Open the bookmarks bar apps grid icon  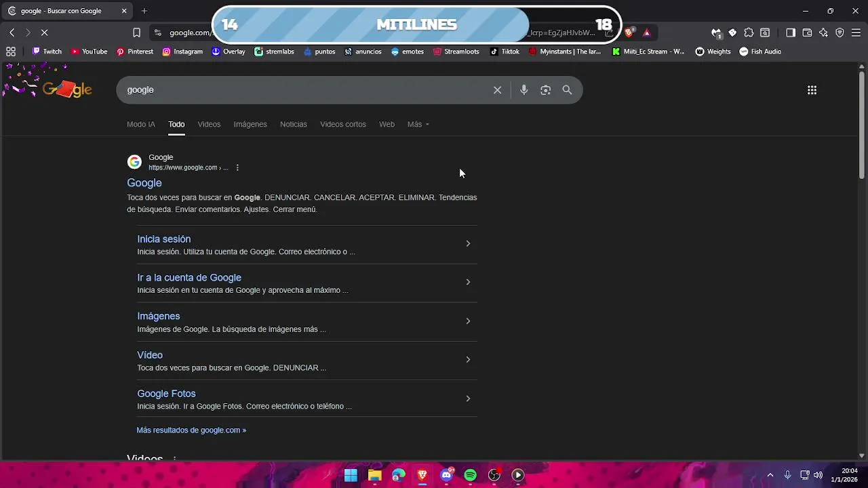click(x=11, y=52)
